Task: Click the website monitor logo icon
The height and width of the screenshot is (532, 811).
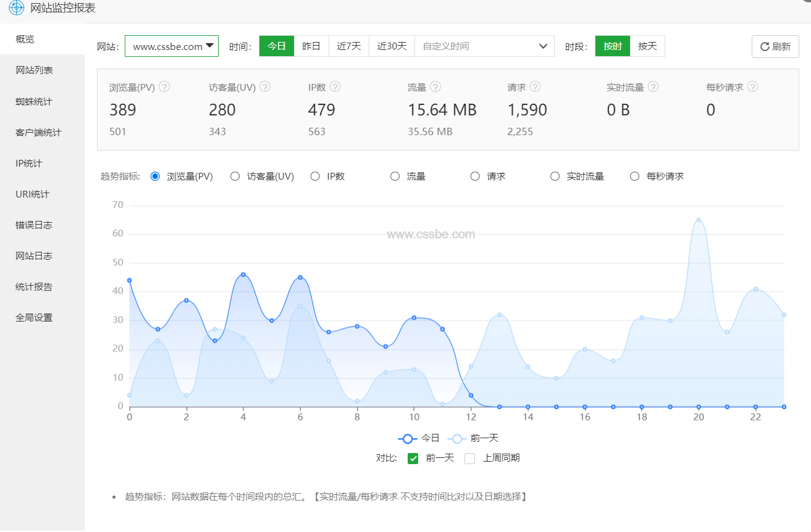Action: (16, 9)
